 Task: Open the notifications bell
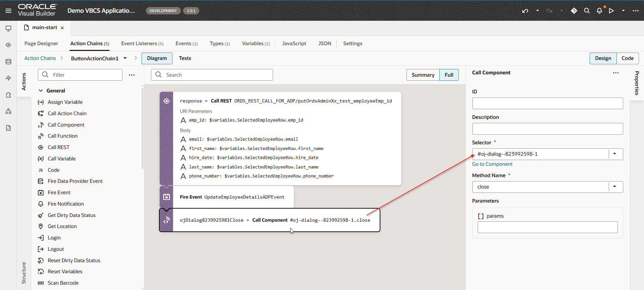coord(599,11)
